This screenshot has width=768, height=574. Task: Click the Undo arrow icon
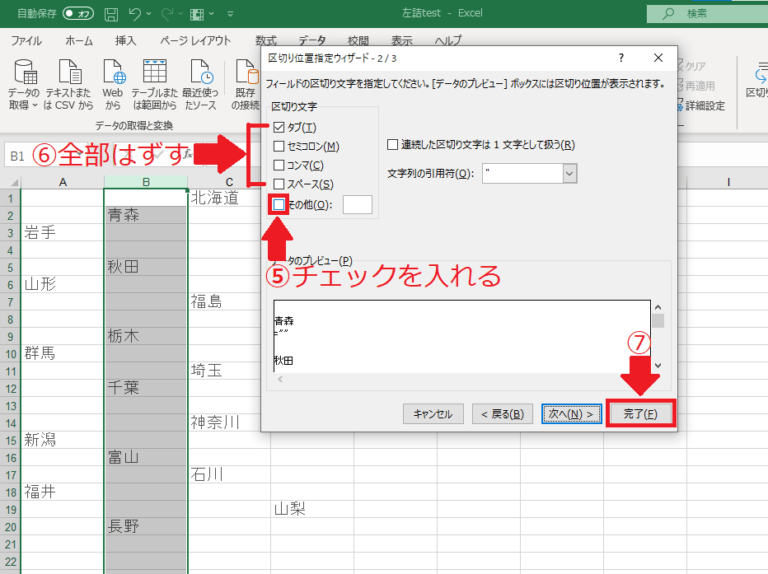click(135, 14)
